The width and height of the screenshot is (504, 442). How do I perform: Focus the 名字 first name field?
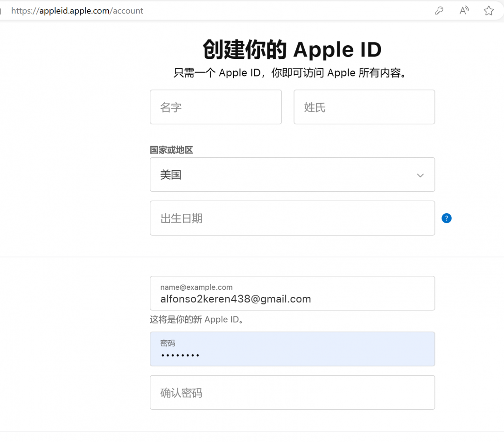click(x=216, y=107)
